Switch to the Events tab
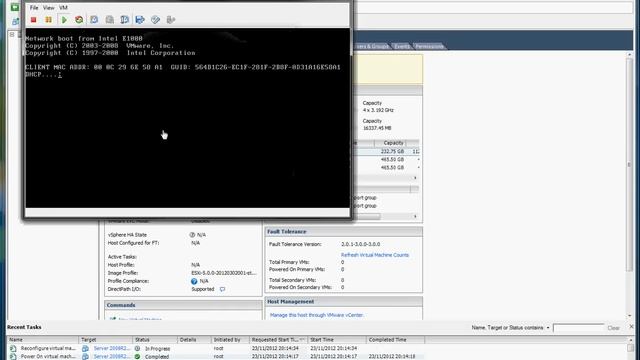This screenshot has height=360, width=640. pyautogui.click(x=402, y=46)
